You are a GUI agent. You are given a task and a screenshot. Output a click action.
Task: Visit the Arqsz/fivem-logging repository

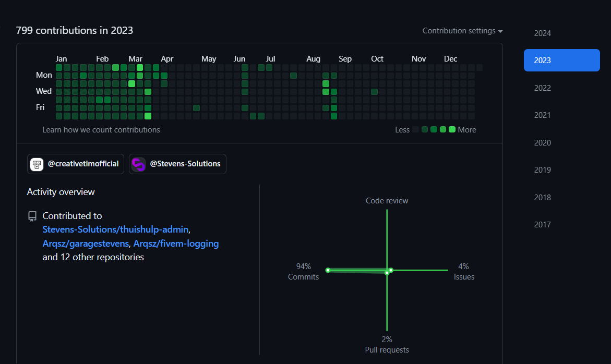click(x=176, y=244)
